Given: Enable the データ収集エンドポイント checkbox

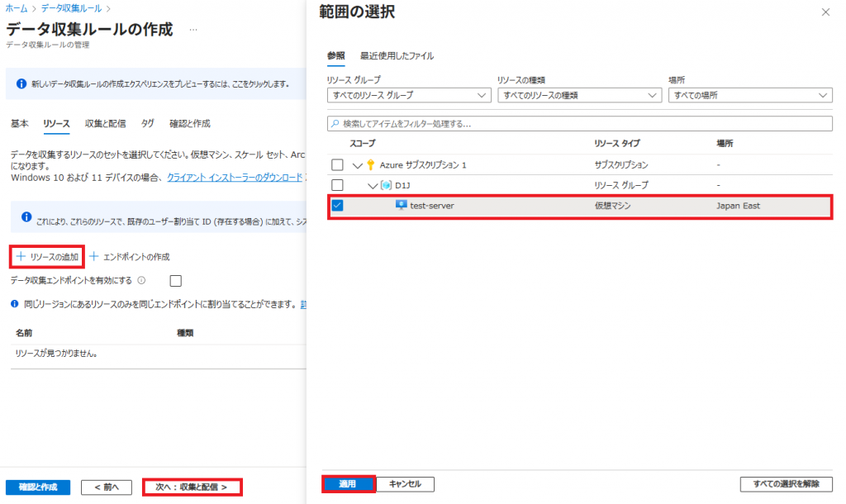Looking at the screenshot, I should (x=175, y=281).
